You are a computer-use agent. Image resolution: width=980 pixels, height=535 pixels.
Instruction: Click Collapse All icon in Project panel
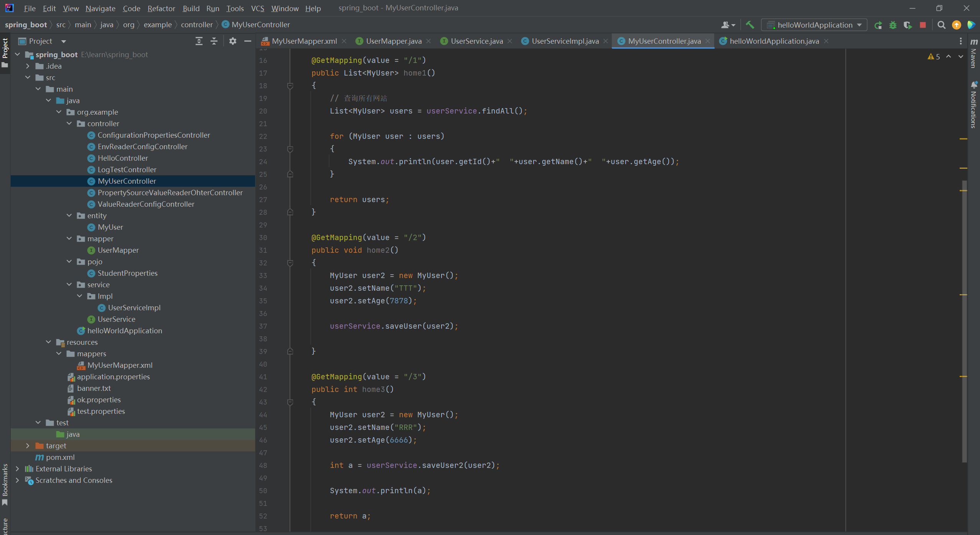click(214, 41)
